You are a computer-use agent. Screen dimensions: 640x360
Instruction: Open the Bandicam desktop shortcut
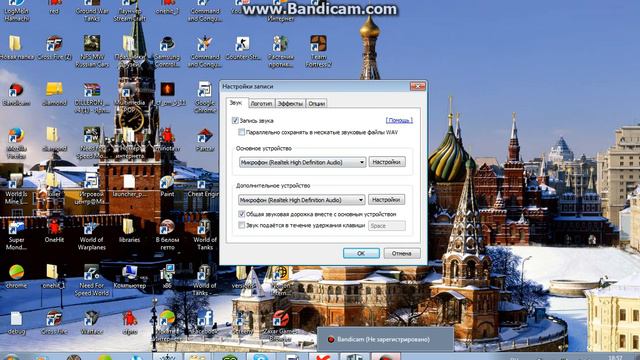coord(16,95)
